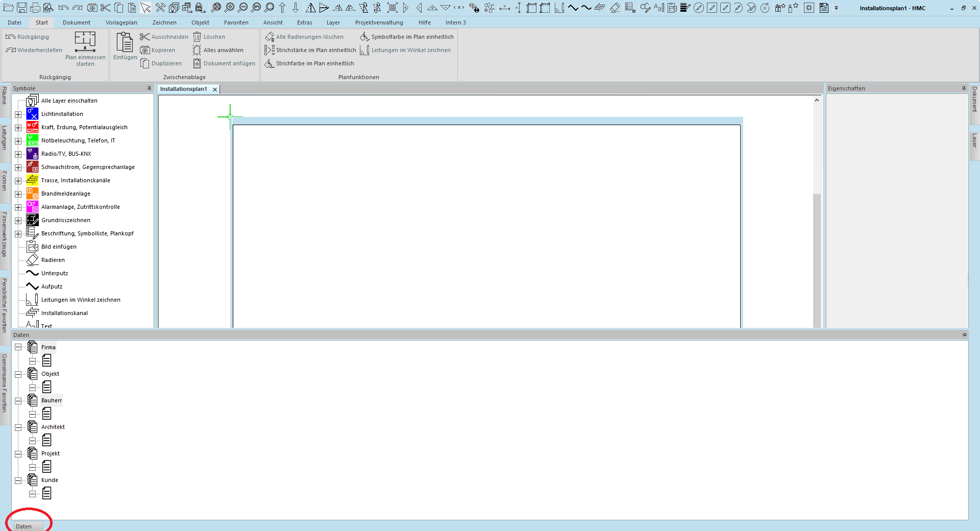
Task: Click the drawing area's vertical scrollbar
Action: 817,255
